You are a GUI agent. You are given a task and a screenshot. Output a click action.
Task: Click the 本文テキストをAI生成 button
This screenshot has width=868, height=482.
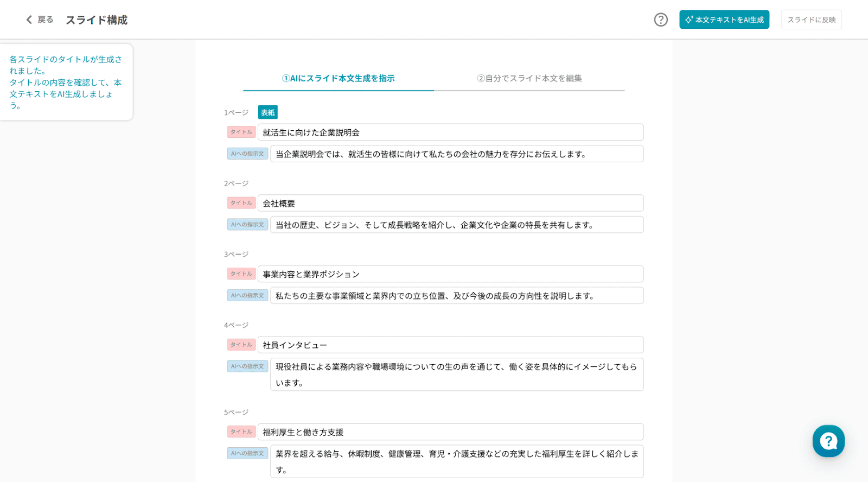724,20
